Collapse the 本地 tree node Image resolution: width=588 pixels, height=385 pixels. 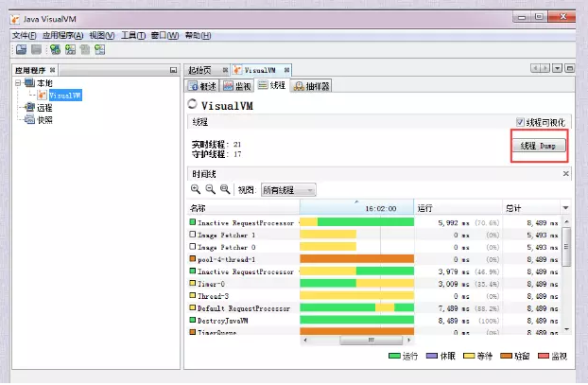[16, 83]
